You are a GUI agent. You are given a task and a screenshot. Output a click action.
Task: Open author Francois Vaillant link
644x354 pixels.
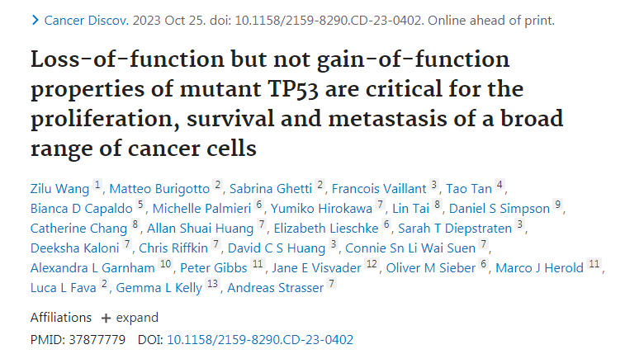(379, 187)
